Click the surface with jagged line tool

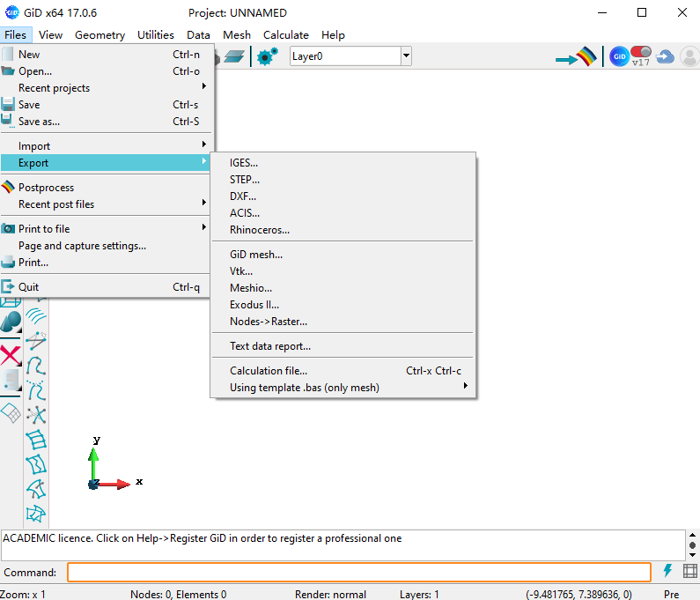coord(36,464)
